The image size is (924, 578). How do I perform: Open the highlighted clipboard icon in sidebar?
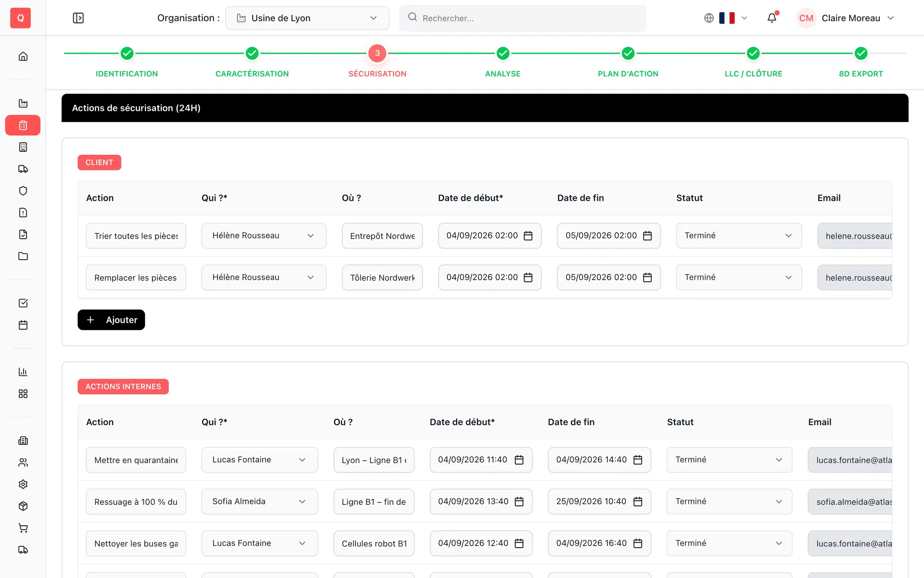[x=23, y=125]
